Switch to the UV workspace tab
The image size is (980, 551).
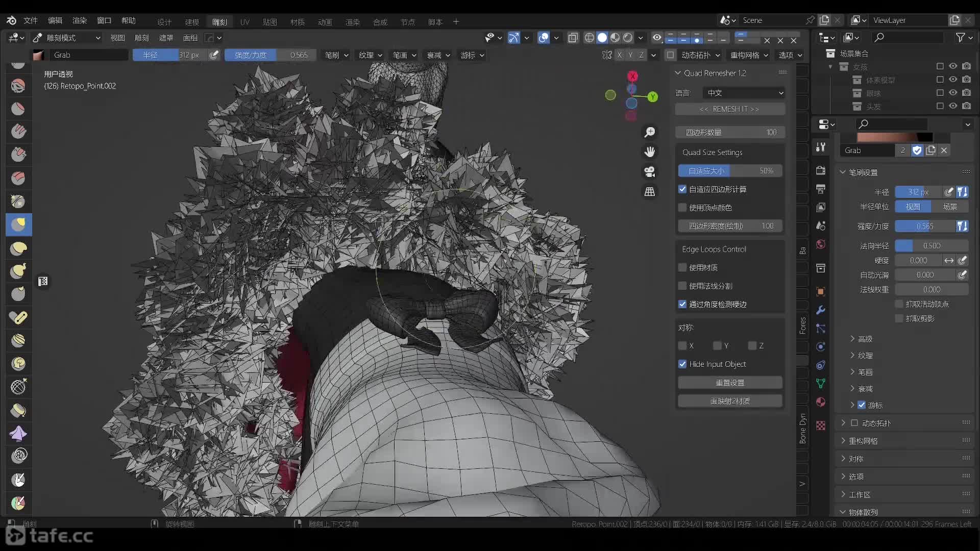[x=245, y=22]
